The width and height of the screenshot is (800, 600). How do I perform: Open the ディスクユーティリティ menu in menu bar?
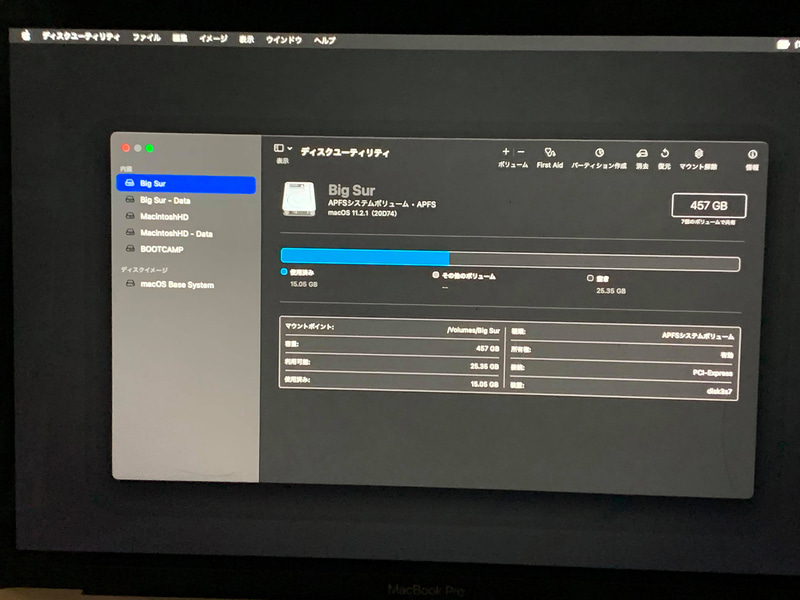[x=81, y=36]
